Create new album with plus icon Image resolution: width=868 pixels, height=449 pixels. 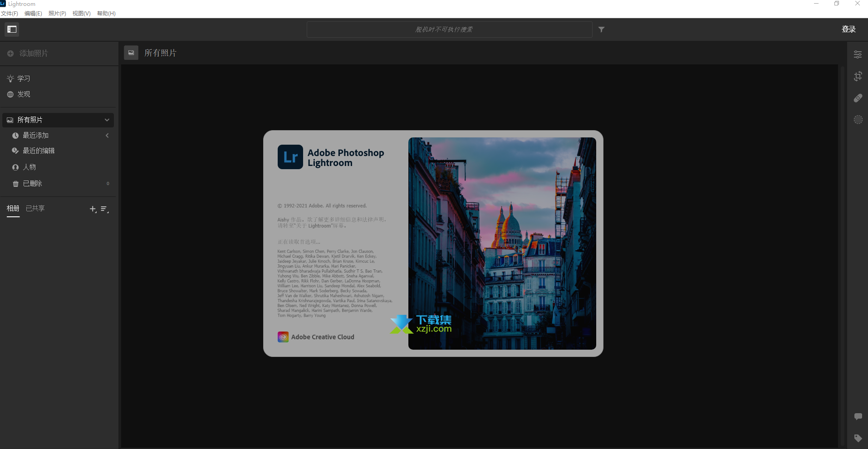click(93, 209)
